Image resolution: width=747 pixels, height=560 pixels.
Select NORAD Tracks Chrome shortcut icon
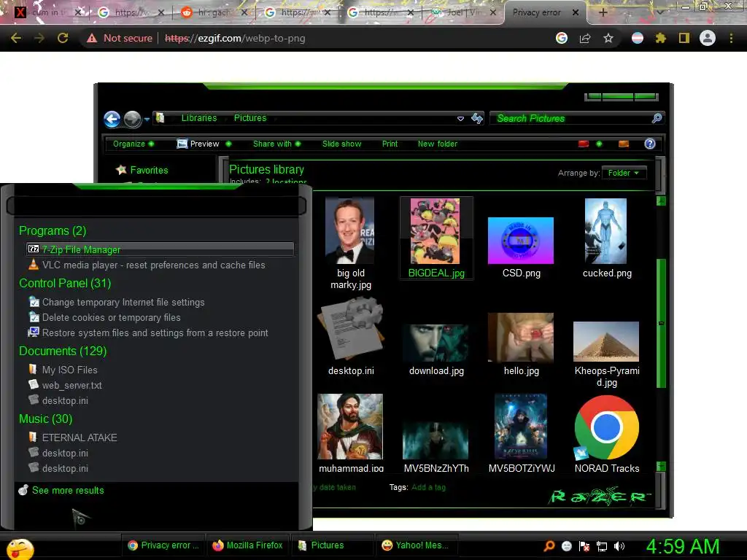[606, 427]
